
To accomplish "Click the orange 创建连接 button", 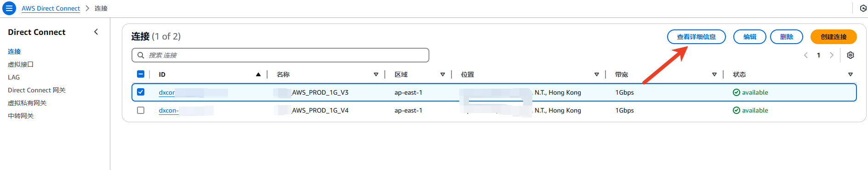I will 834,37.
